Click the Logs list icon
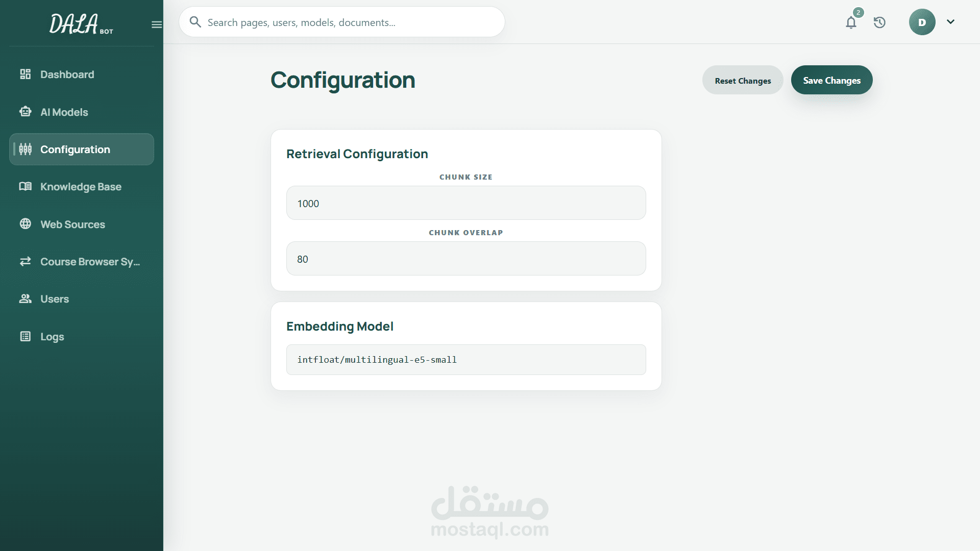 (26, 336)
